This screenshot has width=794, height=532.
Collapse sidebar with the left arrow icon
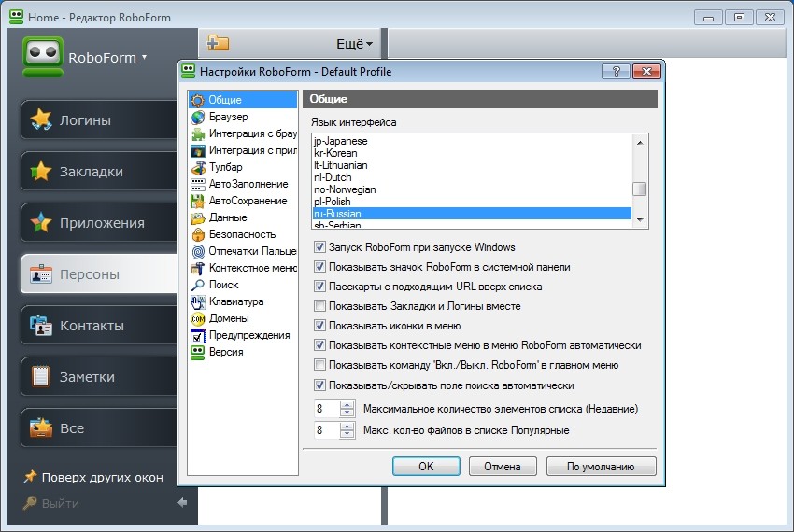point(183,502)
